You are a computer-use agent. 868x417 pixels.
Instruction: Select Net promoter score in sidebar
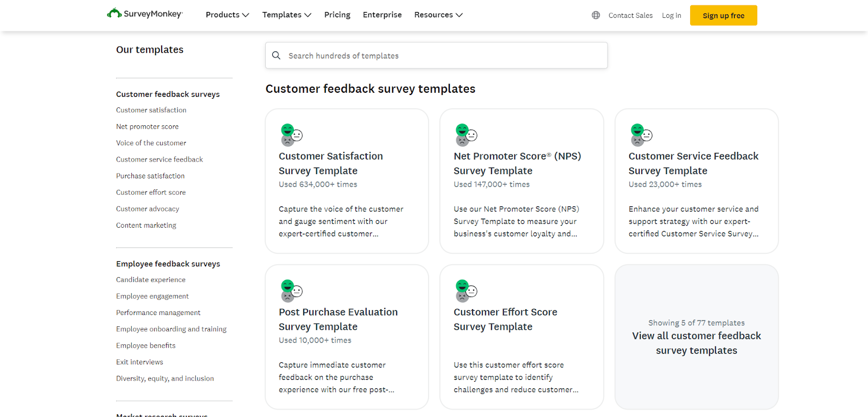[147, 126]
